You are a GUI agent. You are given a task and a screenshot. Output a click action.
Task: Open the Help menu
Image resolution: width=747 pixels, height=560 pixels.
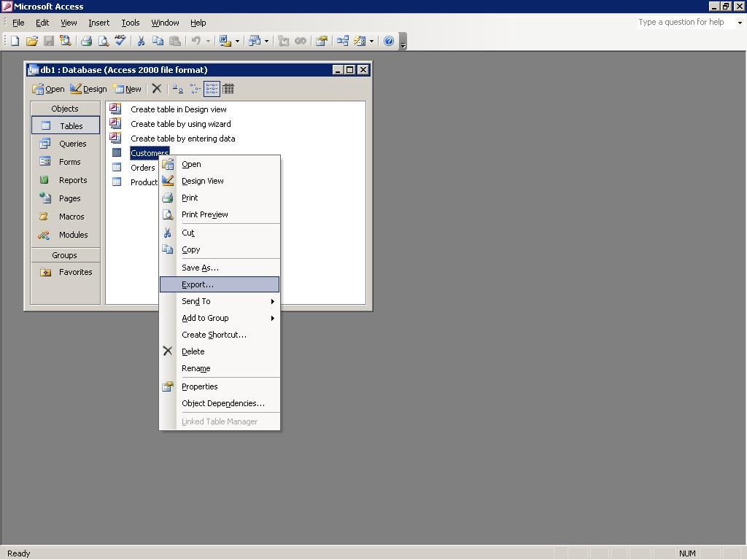pos(198,23)
